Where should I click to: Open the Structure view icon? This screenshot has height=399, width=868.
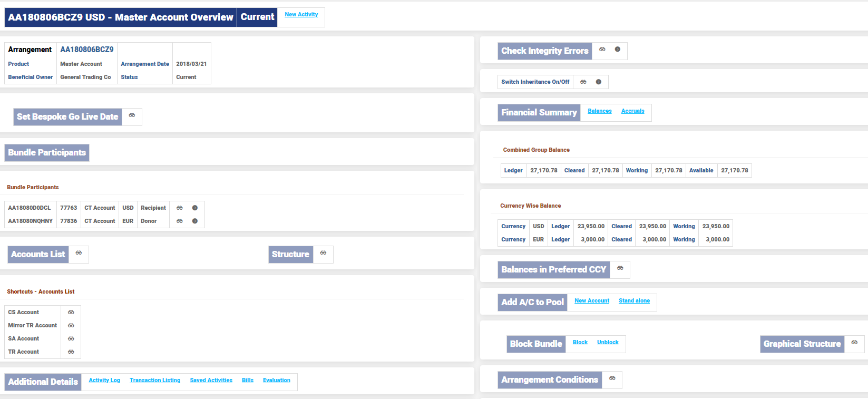coord(323,253)
